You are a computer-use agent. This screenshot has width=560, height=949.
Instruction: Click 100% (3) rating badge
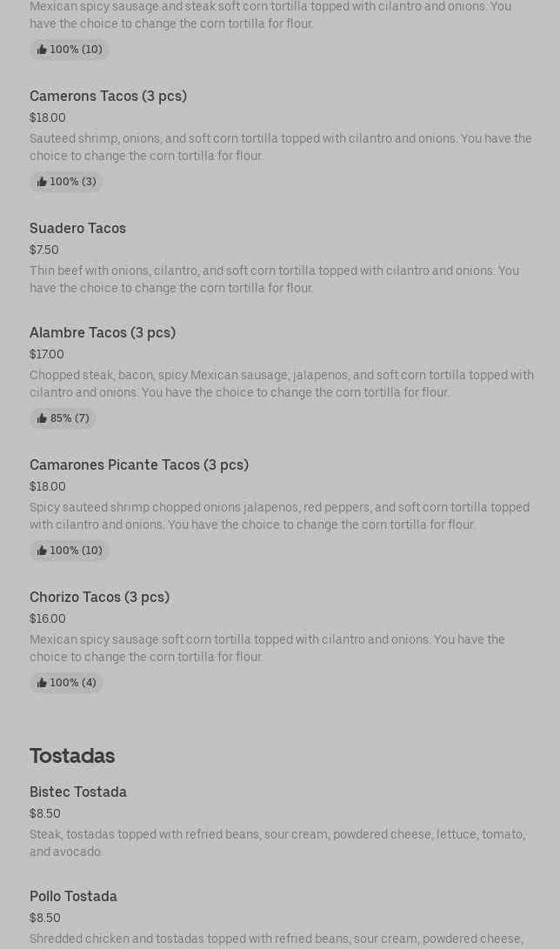point(66,182)
